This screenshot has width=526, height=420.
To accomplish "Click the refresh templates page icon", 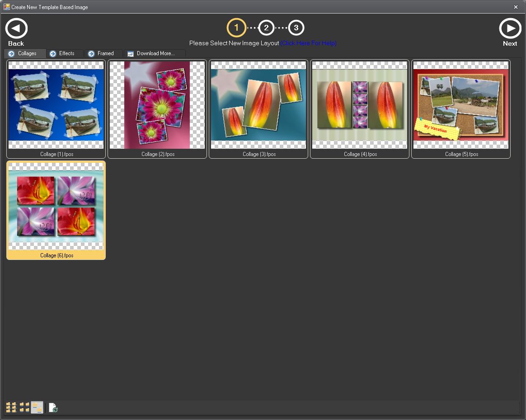I will [x=53, y=408].
